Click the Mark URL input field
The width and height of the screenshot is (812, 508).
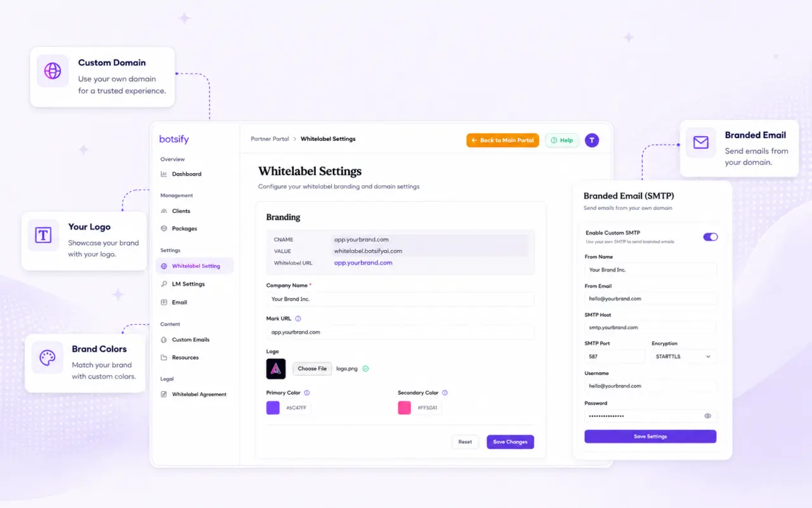[400, 332]
